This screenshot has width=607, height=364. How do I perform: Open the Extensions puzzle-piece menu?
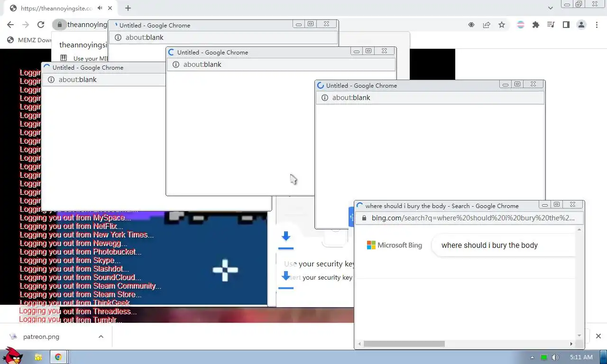click(536, 25)
